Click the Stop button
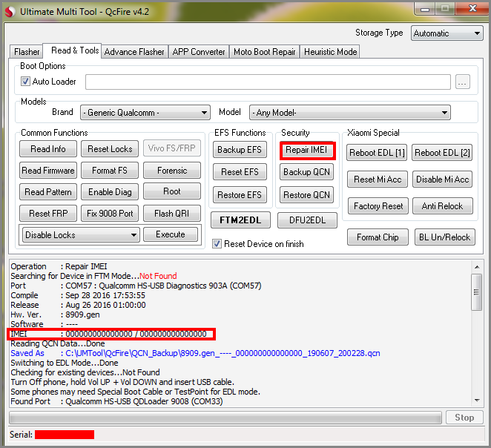This screenshot has height=448, width=491. tap(464, 418)
